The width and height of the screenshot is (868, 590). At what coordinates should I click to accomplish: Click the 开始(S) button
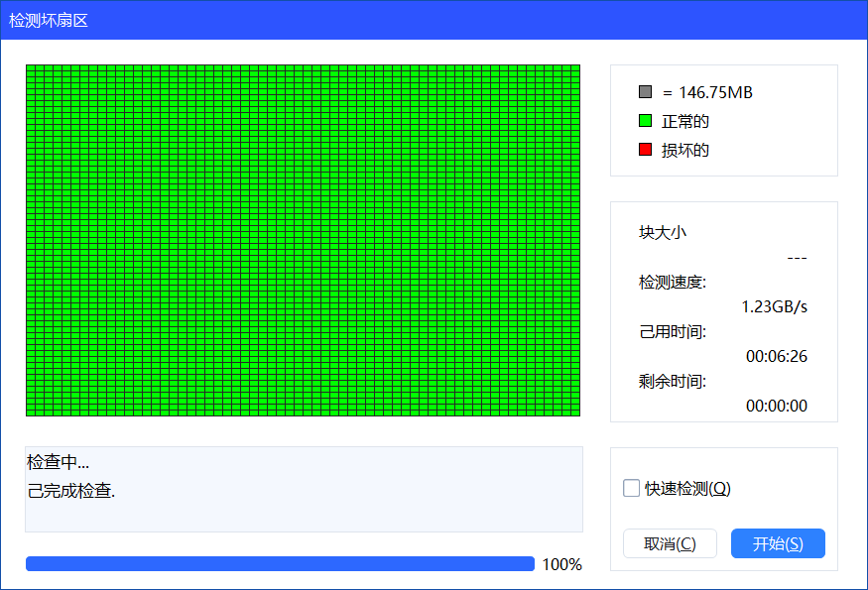[x=778, y=543]
